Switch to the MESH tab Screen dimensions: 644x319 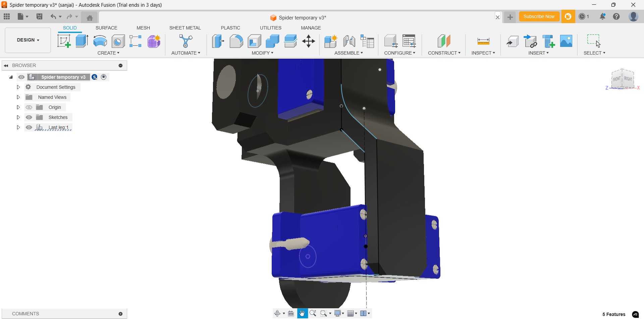coord(143,28)
